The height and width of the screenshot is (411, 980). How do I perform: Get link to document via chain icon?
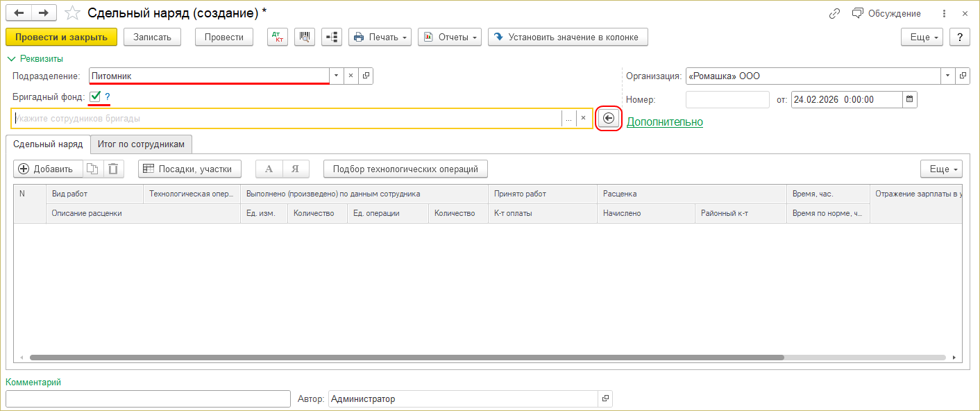[835, 13]
